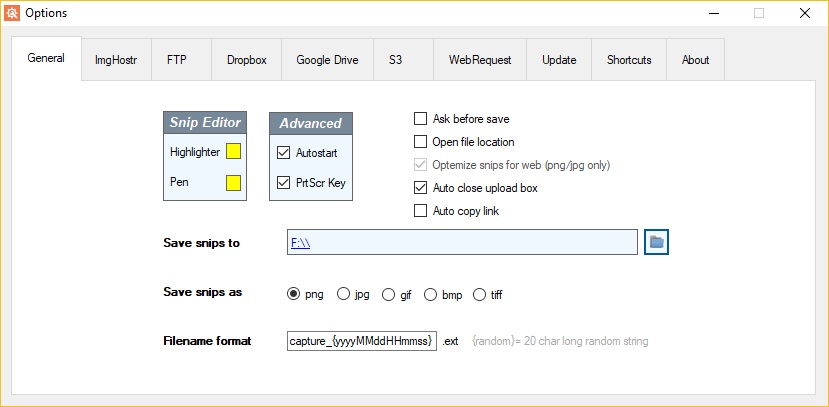Click the F:\\ save path link
The height and width of the screenshot is (407, 829).
[x=300, y=243]
